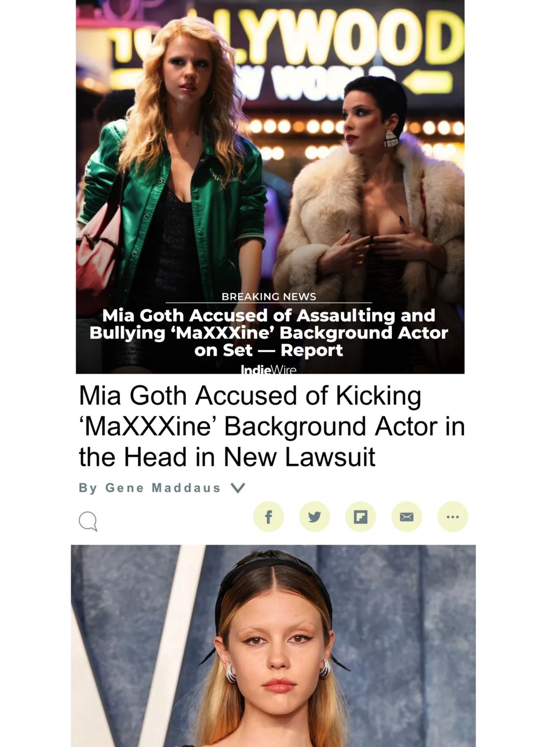Tap the checkered earring on short-haired woman
The height and width of the screenshot is (747, 560).
tap(391, 138)
